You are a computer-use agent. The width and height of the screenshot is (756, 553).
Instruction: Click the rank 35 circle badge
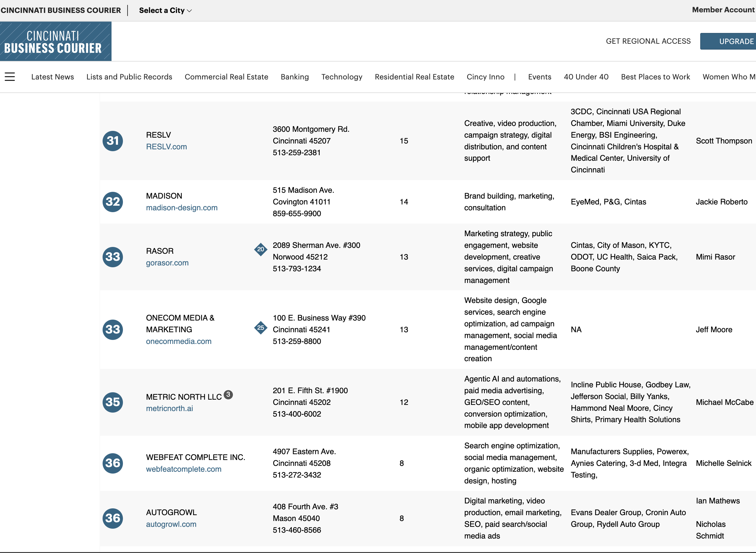click(112, 402)
